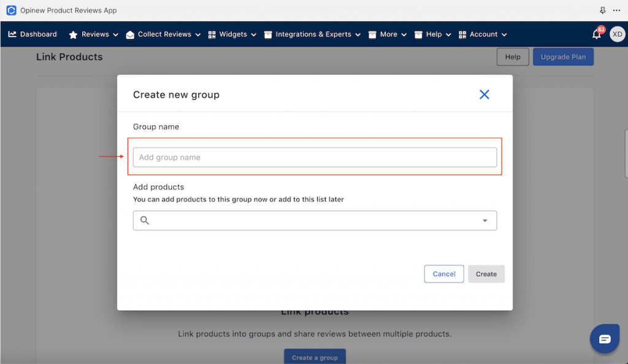This screenshot has width=628, height=364.
Task: Open the chat support widget
Action: (x=605, y=339)
